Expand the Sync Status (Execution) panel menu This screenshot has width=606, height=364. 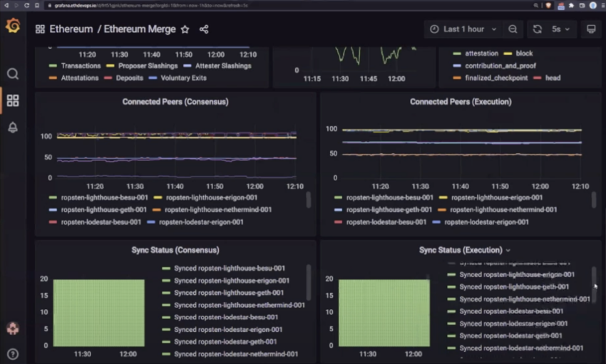click(508, 251)
